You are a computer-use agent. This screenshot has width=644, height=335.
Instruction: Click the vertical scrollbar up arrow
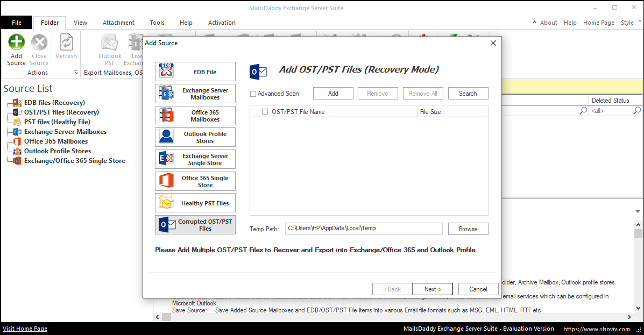point(638,225)
